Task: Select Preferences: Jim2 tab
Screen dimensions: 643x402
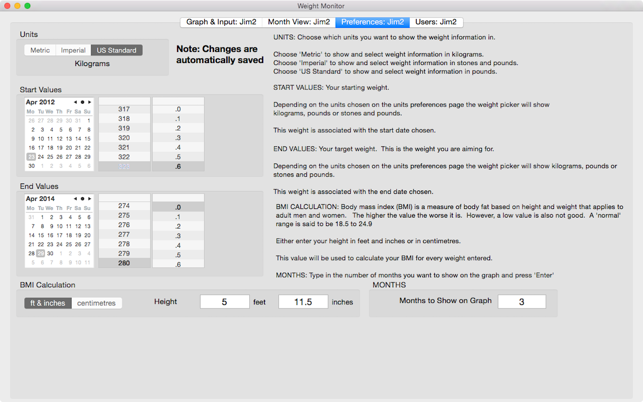Action: tap(372, 22)
